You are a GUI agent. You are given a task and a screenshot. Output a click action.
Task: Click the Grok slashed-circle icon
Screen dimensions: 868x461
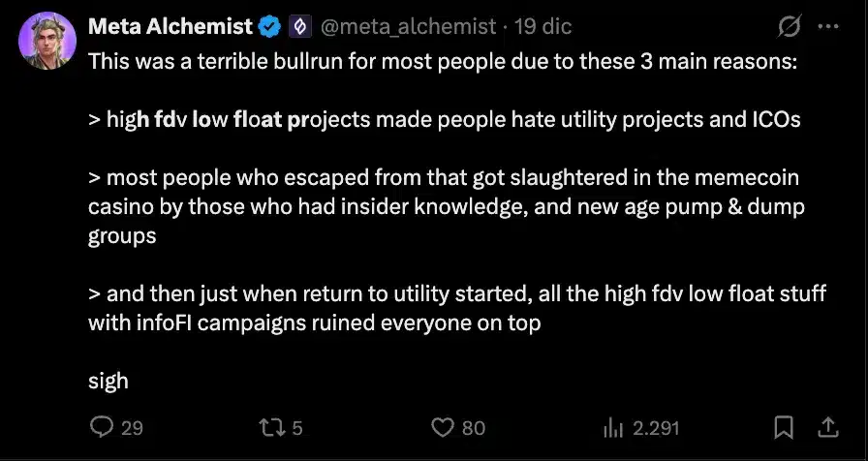pos(789,28)
